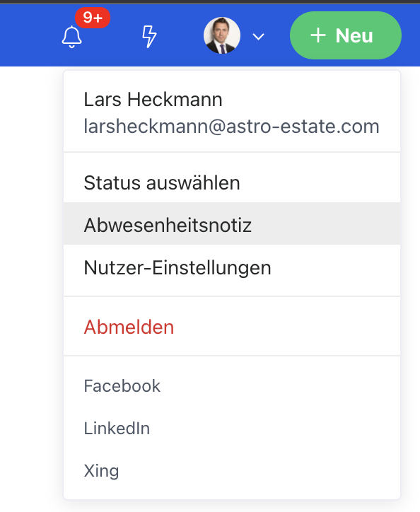Click the red 9+ notification badge
Image resolution: width=420 pixels, height=512 pixels.
[x=93, y=17]
